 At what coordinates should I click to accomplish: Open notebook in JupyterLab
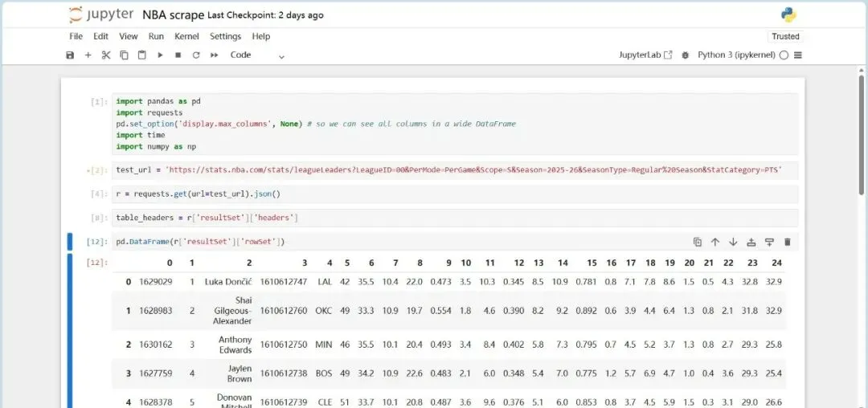645,55
